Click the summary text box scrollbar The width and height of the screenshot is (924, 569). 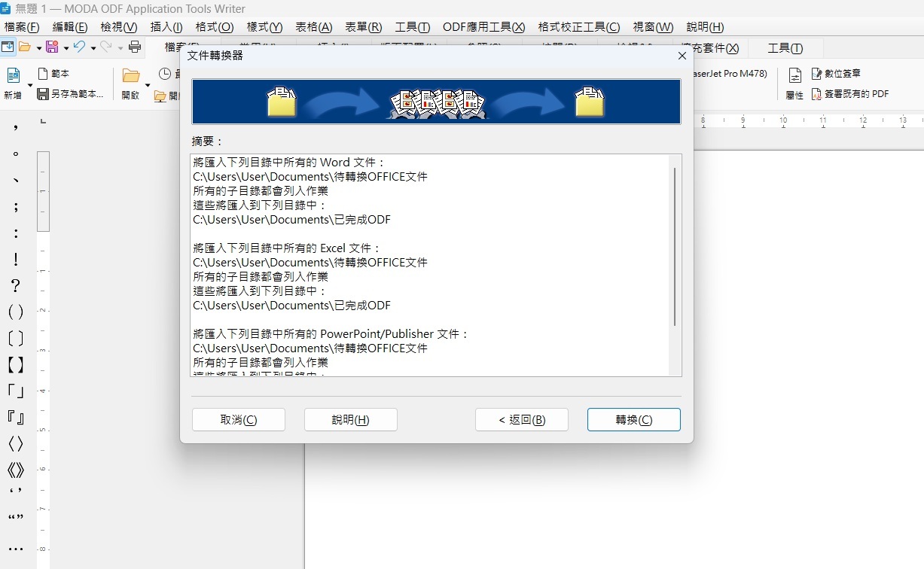(675, 247)
